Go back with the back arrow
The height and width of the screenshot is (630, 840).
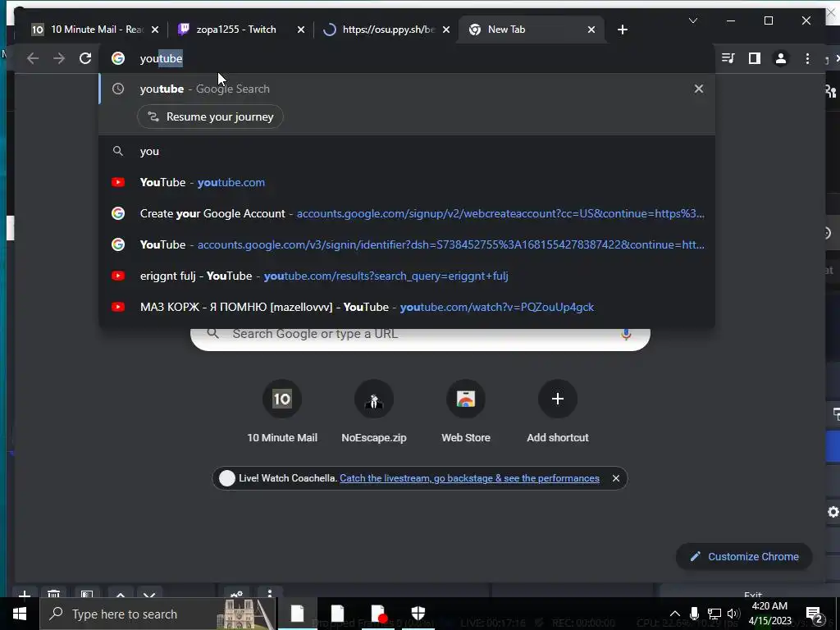pyautogui.click(x=33, y=58)
